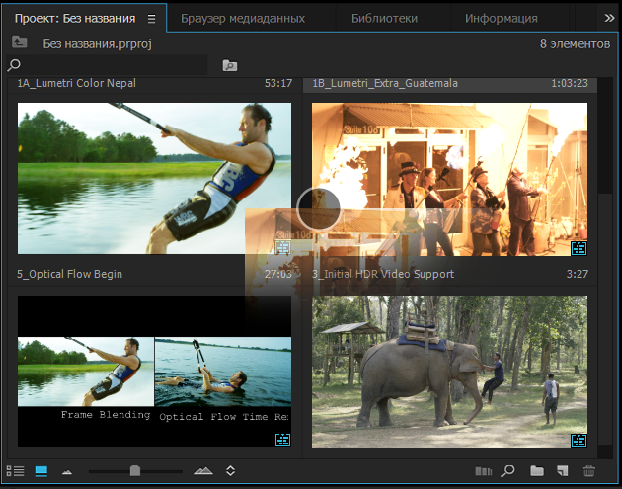The width and height of the screenshot is (622, 489).
Task: Click the New Item icon
Action: click(562, 471)
